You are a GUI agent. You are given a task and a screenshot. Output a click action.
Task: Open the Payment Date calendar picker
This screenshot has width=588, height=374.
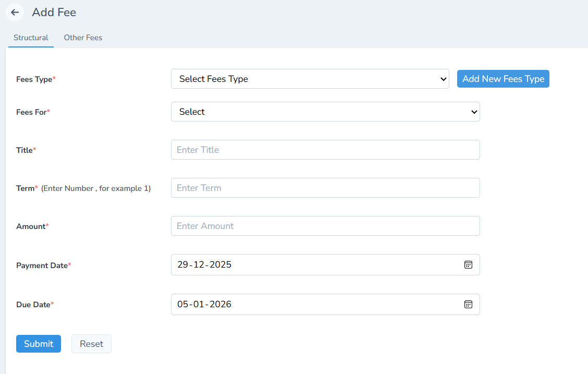click(x=469, y=264)
